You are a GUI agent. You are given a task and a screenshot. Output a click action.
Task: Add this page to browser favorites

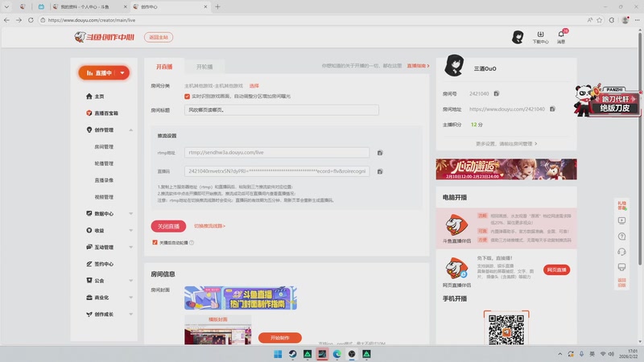[x=600, y=20]
